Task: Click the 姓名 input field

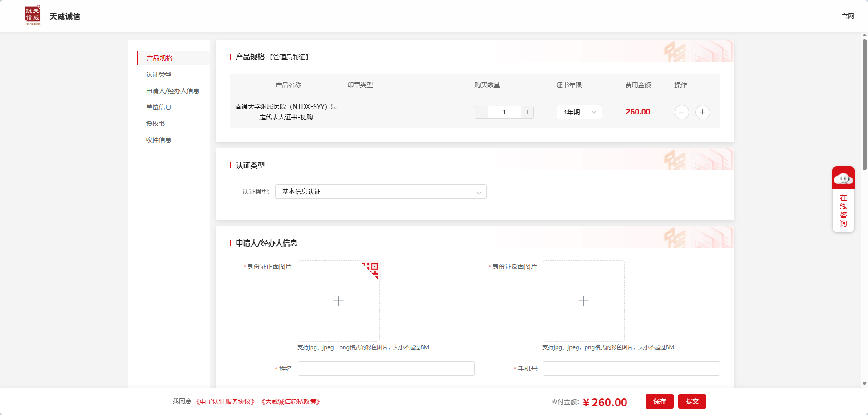Action: coord(386,369)
